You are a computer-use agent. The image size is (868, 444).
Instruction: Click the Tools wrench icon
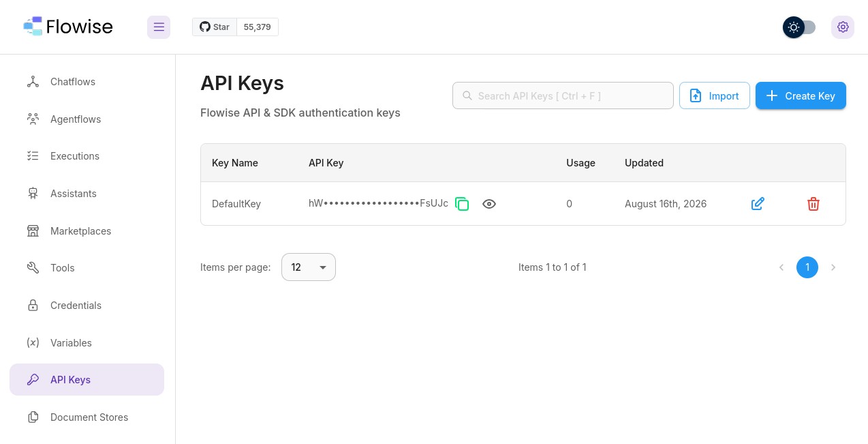[33, 268]
